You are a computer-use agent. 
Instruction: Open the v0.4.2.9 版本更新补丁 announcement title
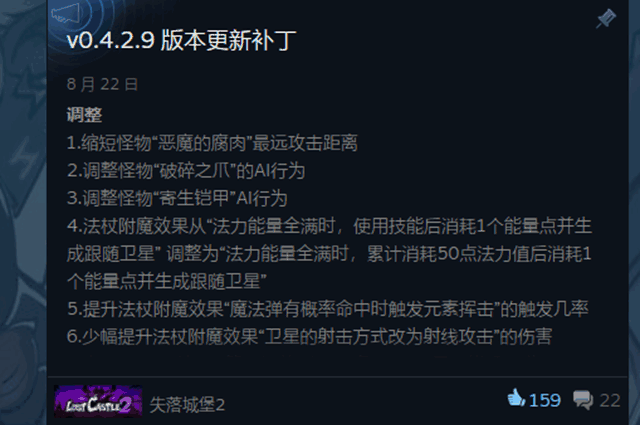coord(181,40)
